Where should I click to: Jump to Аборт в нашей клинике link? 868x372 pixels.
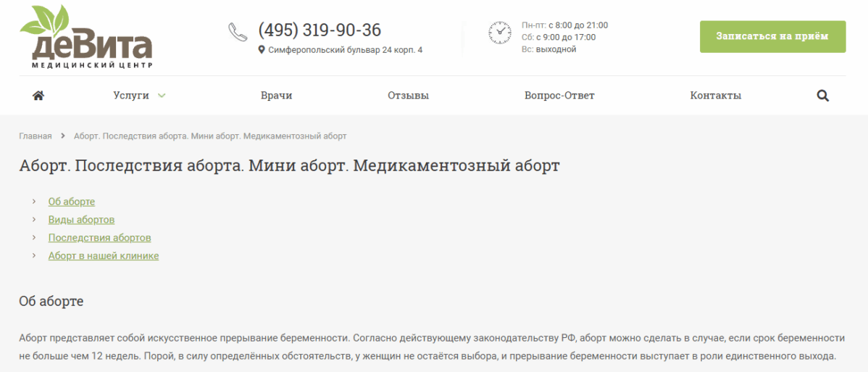pos(104,256)
